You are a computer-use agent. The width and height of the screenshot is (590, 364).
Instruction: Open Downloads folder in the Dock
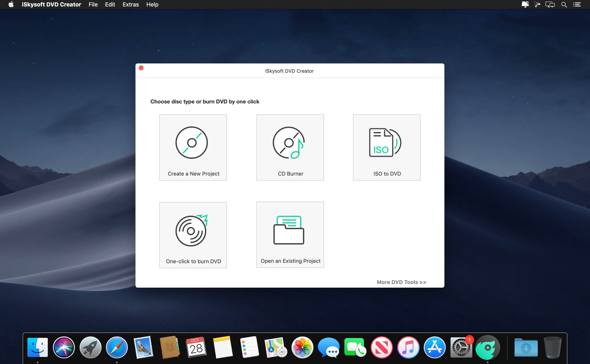(526, 347)
